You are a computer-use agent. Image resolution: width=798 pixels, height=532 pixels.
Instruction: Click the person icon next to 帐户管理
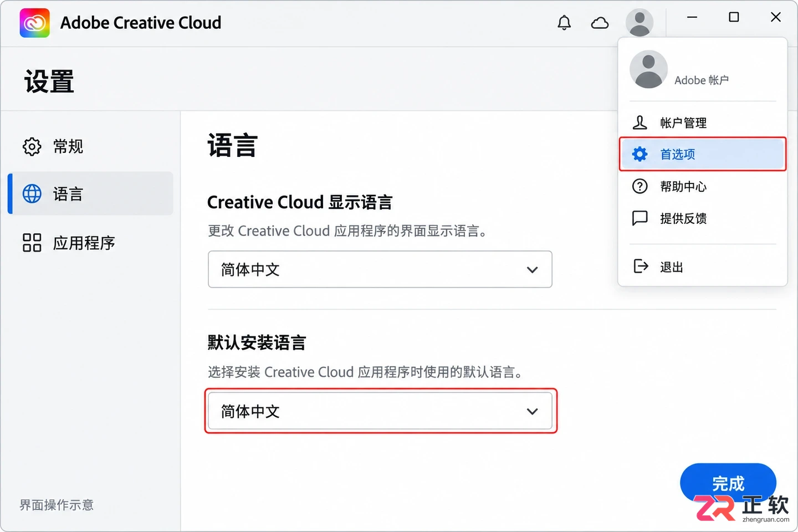pos(640,122)
